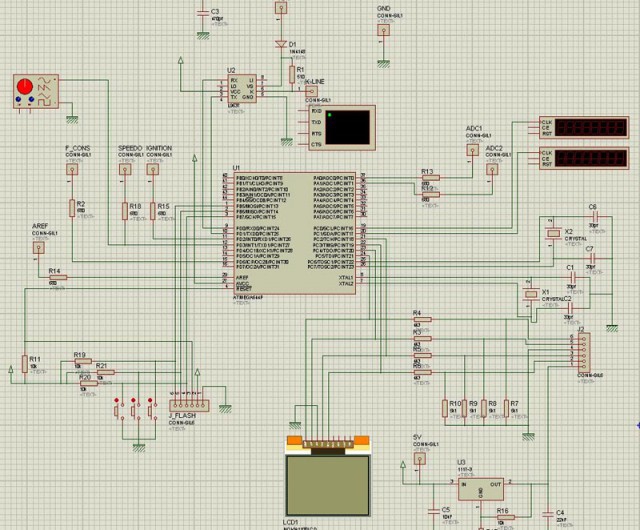The image size is (640, 530).
Task: Click the RXD pin of virtual terminal
Action: (x=316, y=111)
